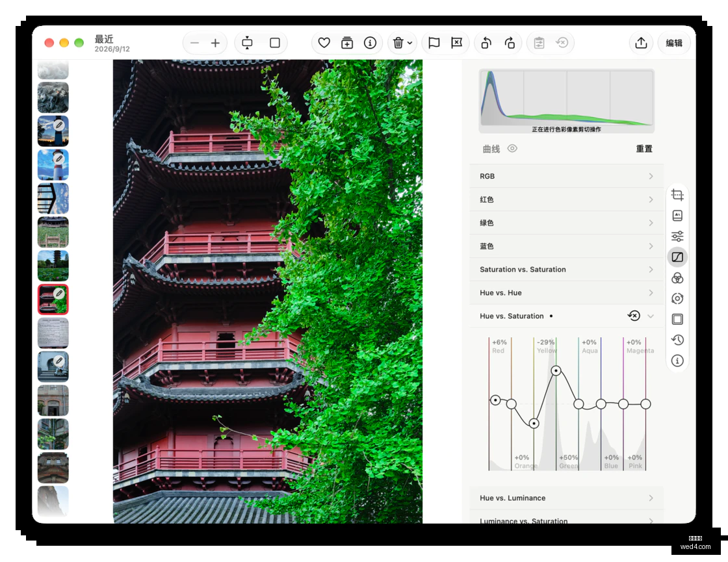Expand the 红色 curve section
This screenshot has width=728, height=562.
pyautogui.click(x=566, y=199)
